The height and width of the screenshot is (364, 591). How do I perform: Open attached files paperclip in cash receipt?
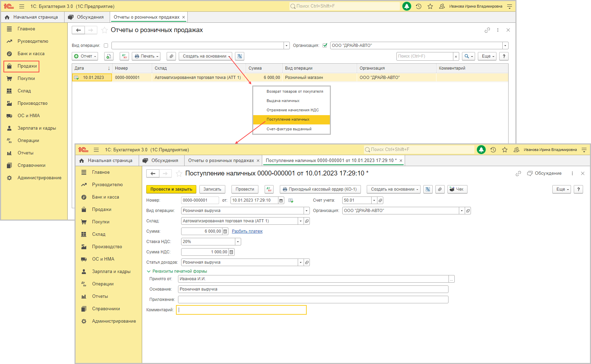coord(440,189)
